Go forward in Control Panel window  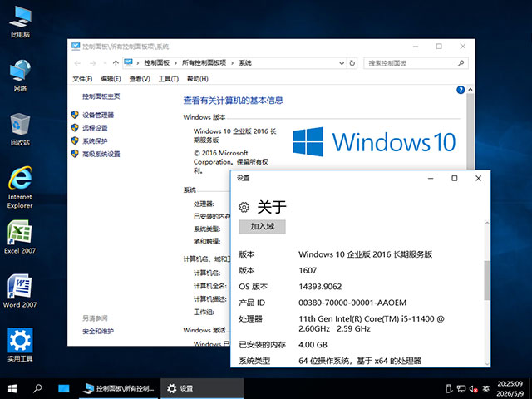click(92, 63)
